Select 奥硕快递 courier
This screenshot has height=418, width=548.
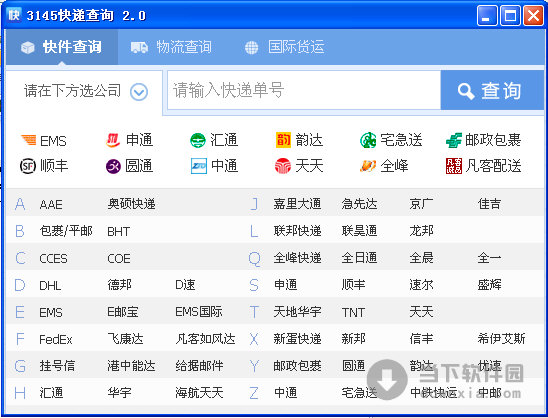click(x=131, y=204)
